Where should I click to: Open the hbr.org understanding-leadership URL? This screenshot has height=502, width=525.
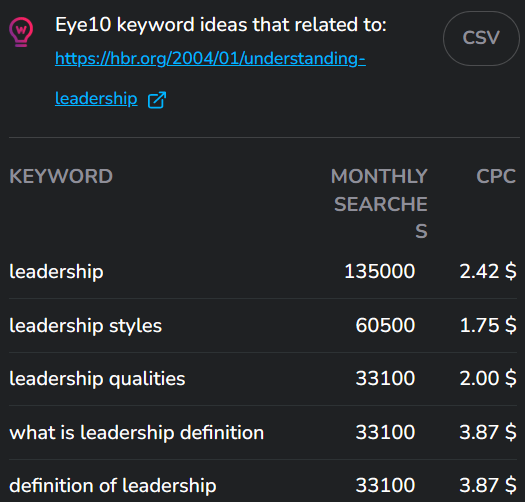click(210, 59)
